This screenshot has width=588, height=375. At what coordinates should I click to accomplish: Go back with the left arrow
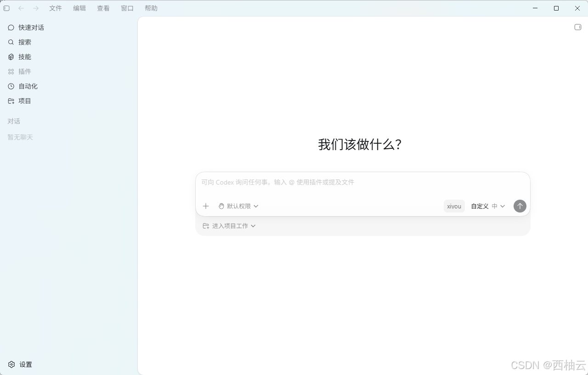[21, 8]
